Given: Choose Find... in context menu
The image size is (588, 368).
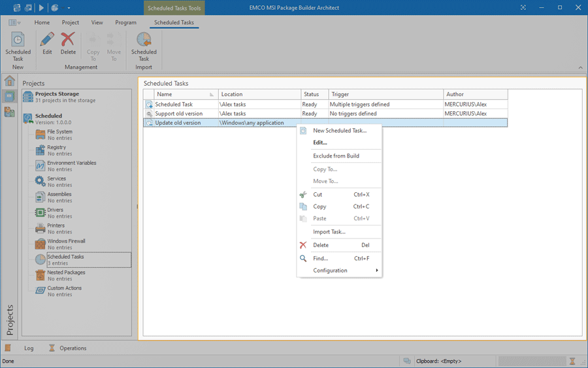Looking at the screenshot, I should point(339,258).
